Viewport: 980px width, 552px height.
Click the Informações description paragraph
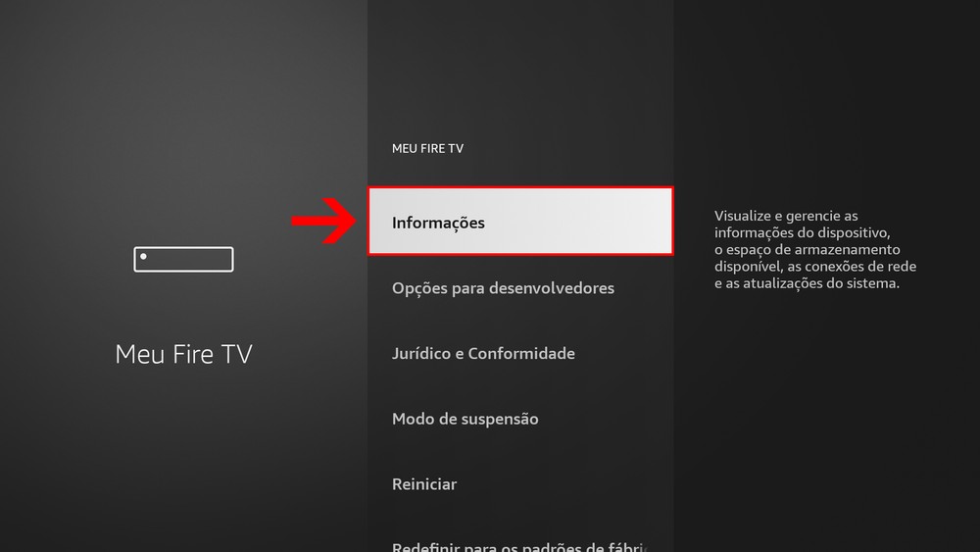tap(815, 249)
